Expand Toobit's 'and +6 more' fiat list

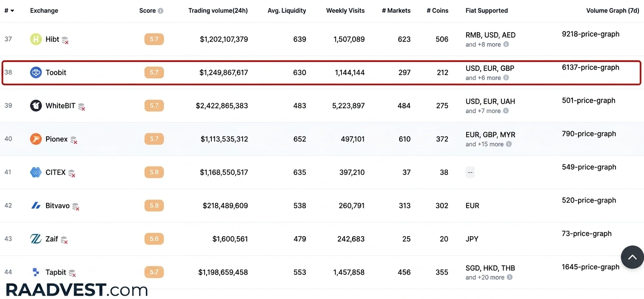click(x=483, y=78)
